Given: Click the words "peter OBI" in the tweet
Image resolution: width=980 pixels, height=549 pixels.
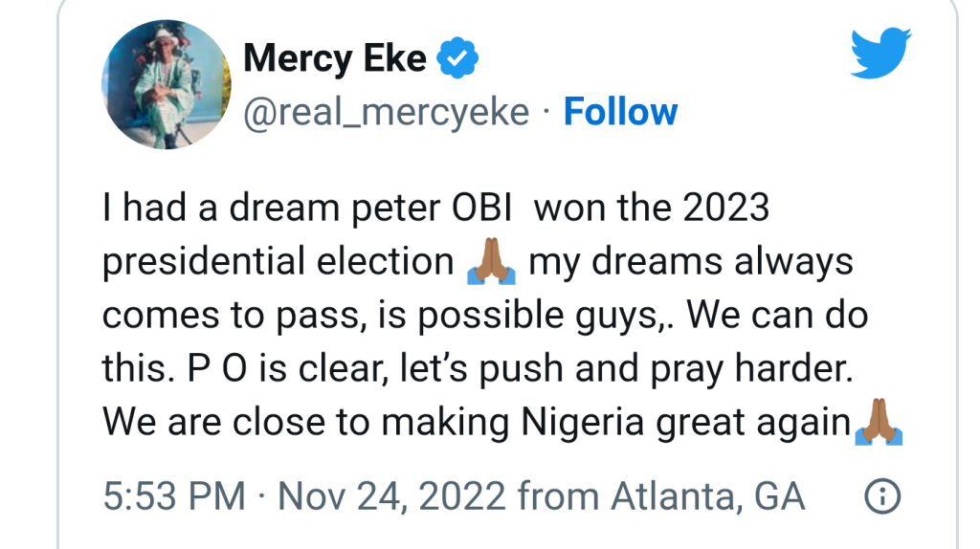Looking at the screenshot, I should click(x=432, y=208).
